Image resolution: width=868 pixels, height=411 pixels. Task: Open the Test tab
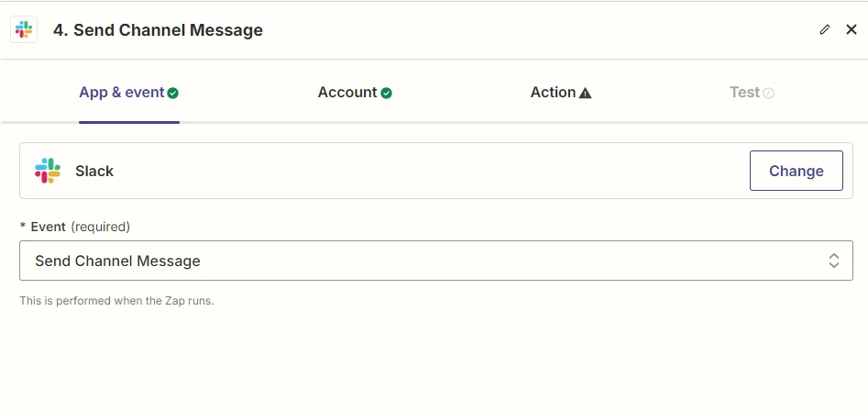752,93
